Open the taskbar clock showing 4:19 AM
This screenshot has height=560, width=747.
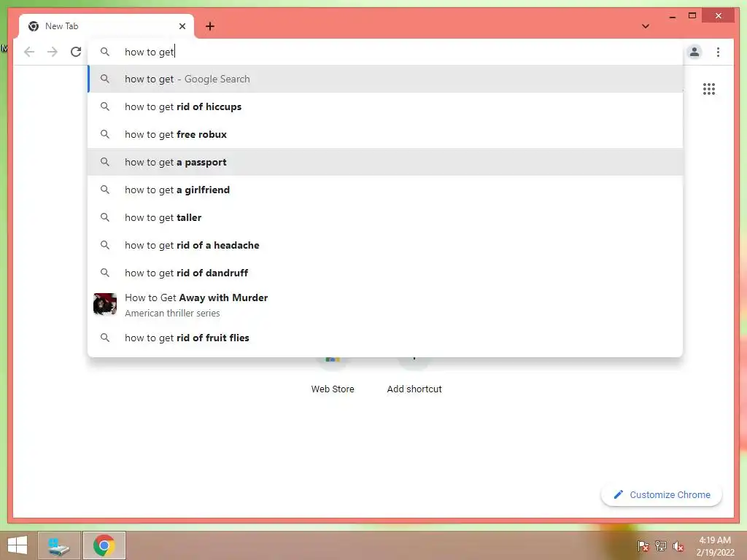tap(715, 546)
